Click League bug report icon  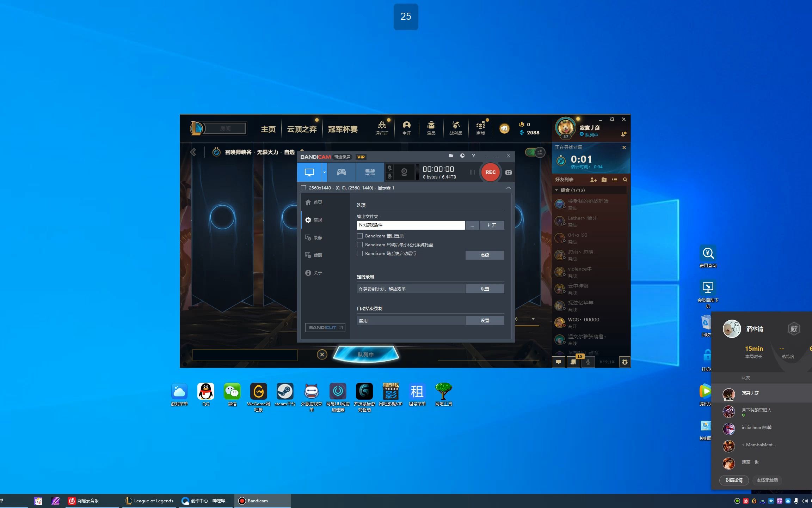tap(625, 362)
